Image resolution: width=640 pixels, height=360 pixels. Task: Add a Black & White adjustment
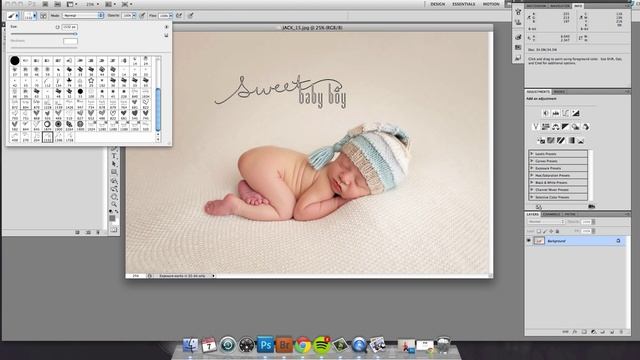point(565,127)
